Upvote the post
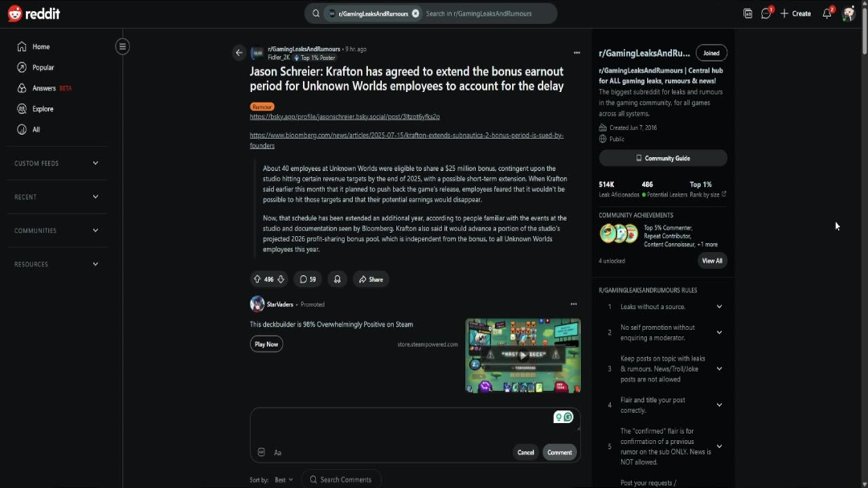Screen dimensions: 868x488 [x=257, y=279]
